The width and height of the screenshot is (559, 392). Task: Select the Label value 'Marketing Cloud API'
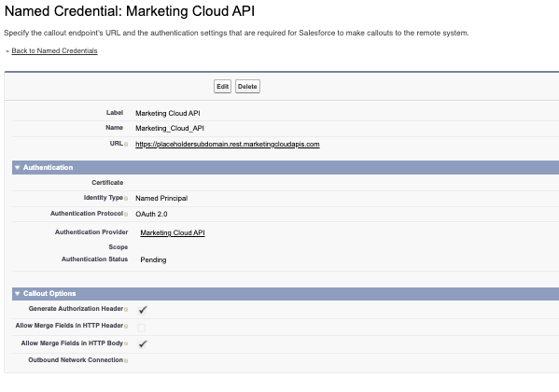point(168,113)
